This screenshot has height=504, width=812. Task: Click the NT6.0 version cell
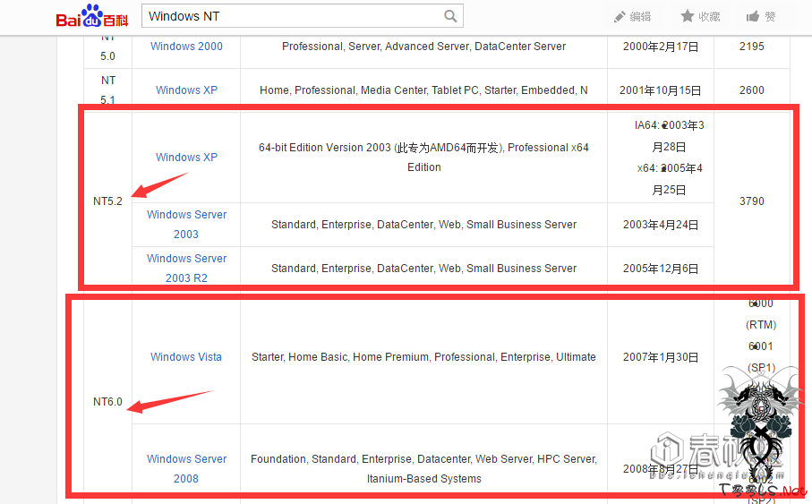[x=107, y=401]
